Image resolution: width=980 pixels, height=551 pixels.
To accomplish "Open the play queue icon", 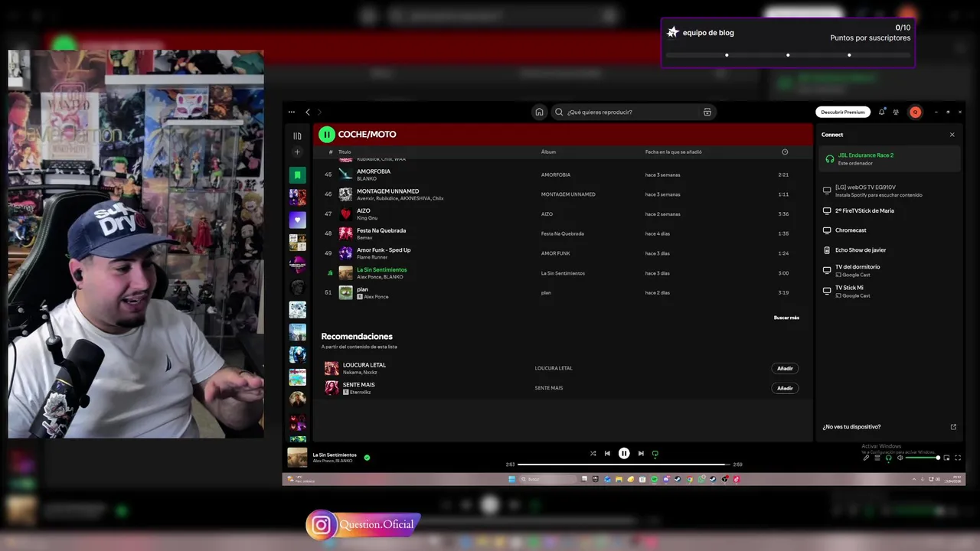I will (x=877, y=458).
